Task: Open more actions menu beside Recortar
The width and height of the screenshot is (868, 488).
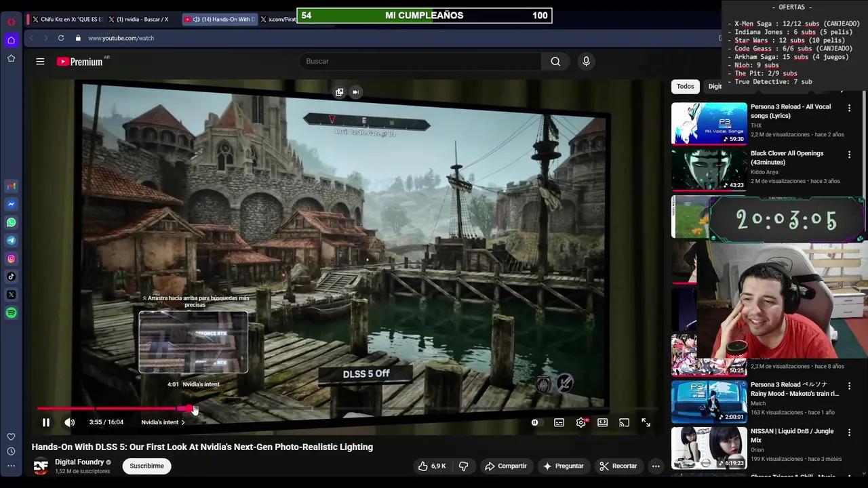Action: point(656,466)
